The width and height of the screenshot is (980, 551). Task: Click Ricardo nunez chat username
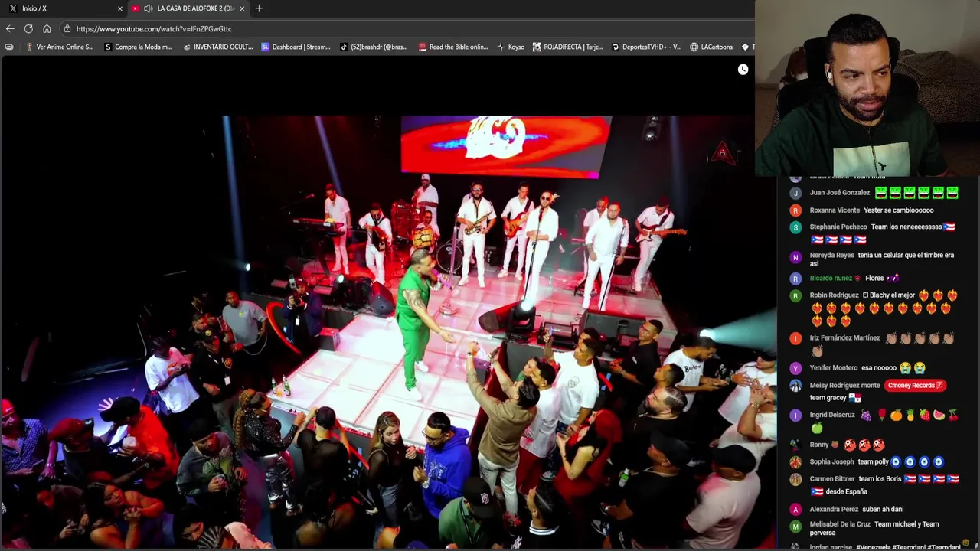tap(830, 279)
